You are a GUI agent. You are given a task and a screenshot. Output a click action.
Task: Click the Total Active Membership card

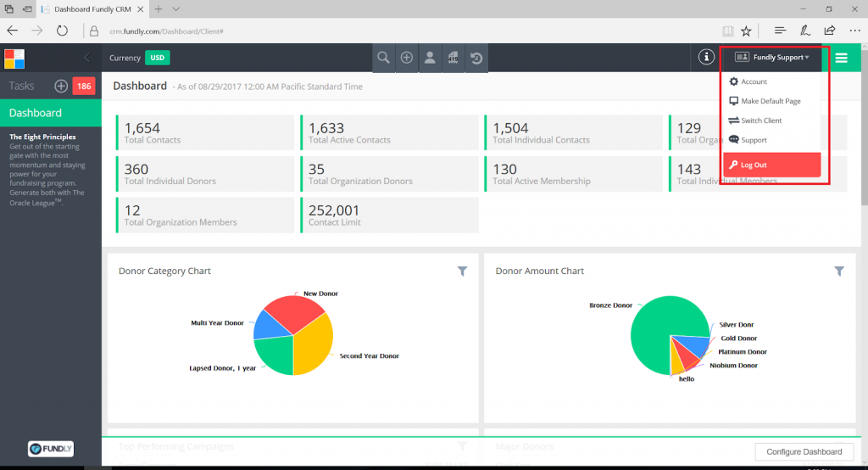pos(574,173)
